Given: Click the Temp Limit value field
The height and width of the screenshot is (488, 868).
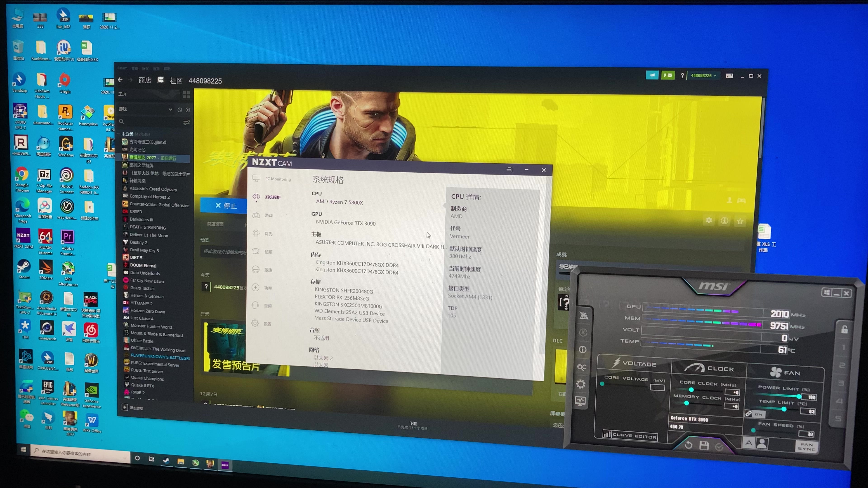Looking at the screenshot, I should click(808, 412).
